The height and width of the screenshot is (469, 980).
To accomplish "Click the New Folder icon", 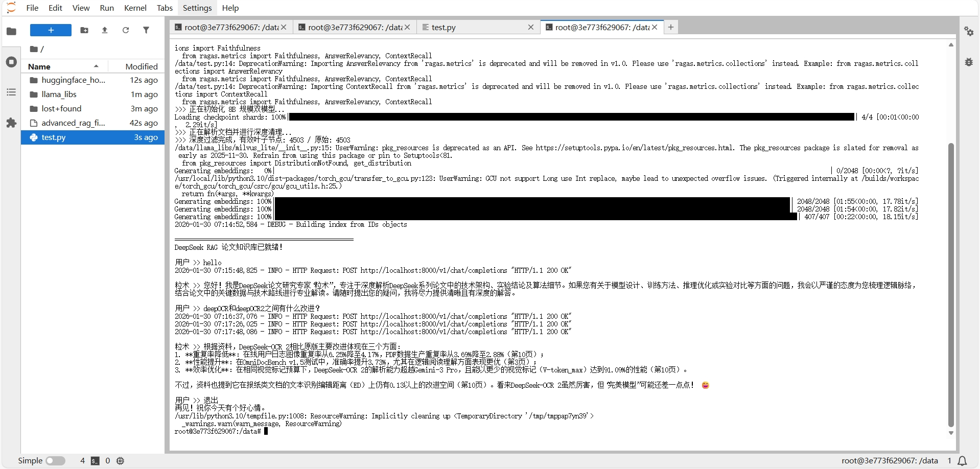I will coord(84,30).
